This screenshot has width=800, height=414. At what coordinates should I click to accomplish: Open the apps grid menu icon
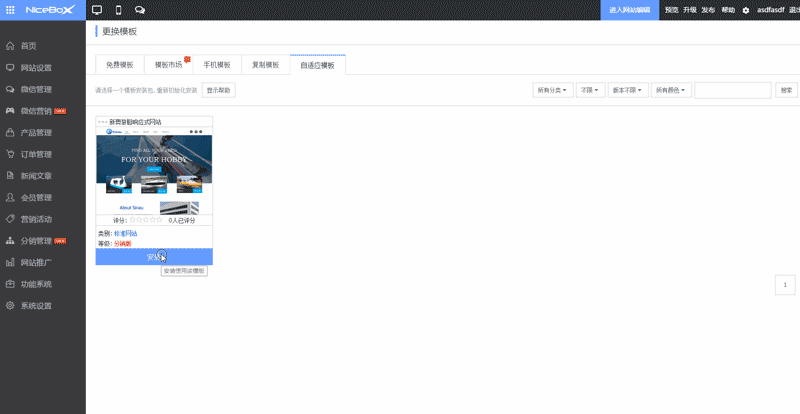[10, 10]
